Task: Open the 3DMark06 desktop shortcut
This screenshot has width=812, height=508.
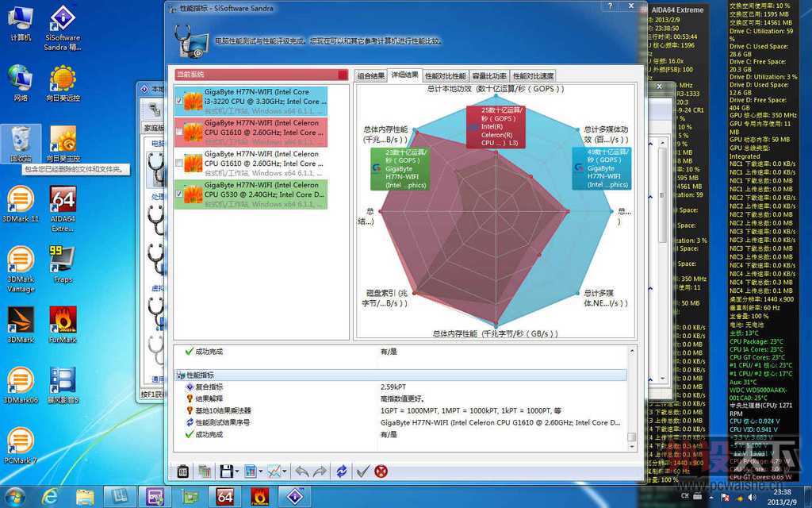Action: coord(21,385)
